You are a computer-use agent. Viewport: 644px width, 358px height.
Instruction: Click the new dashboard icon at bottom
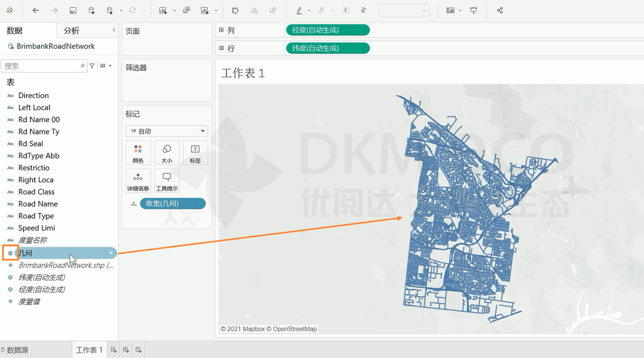(126, 350)
